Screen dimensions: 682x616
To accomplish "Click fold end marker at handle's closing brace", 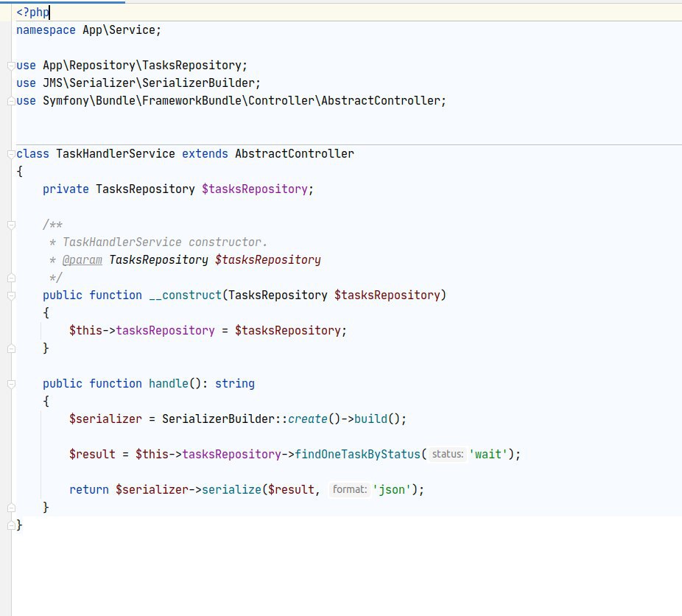I will pos(11,508).
